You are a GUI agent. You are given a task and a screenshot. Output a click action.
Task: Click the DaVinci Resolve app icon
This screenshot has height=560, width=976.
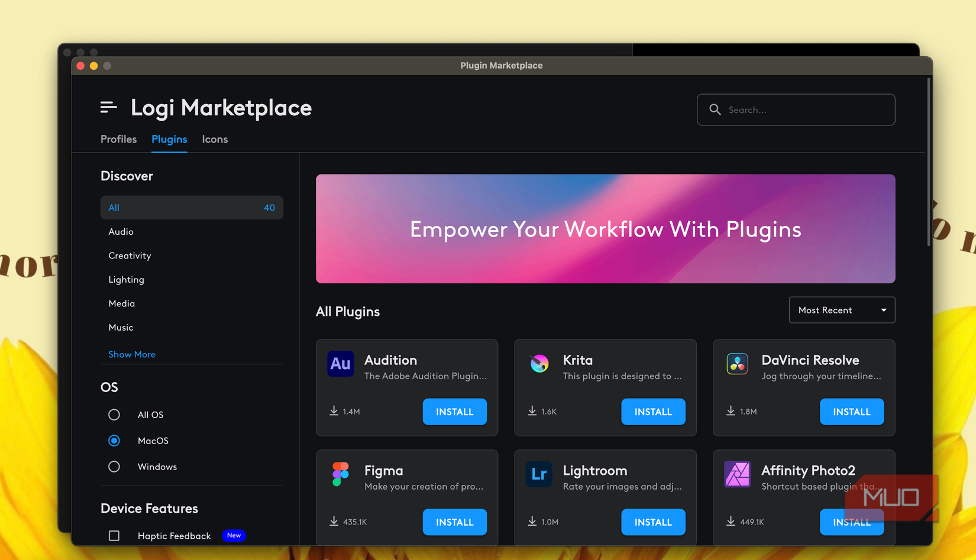[x=737, y=364]
